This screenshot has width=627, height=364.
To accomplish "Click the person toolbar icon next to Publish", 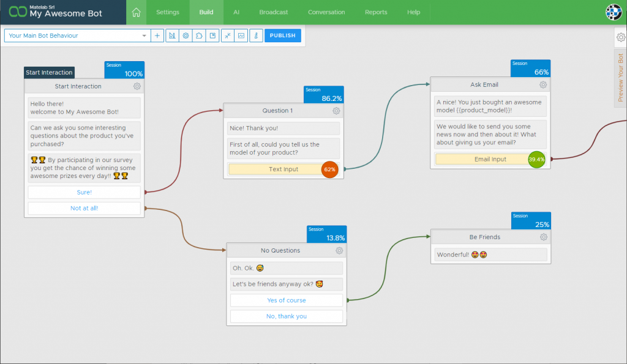I will (255, 35).
